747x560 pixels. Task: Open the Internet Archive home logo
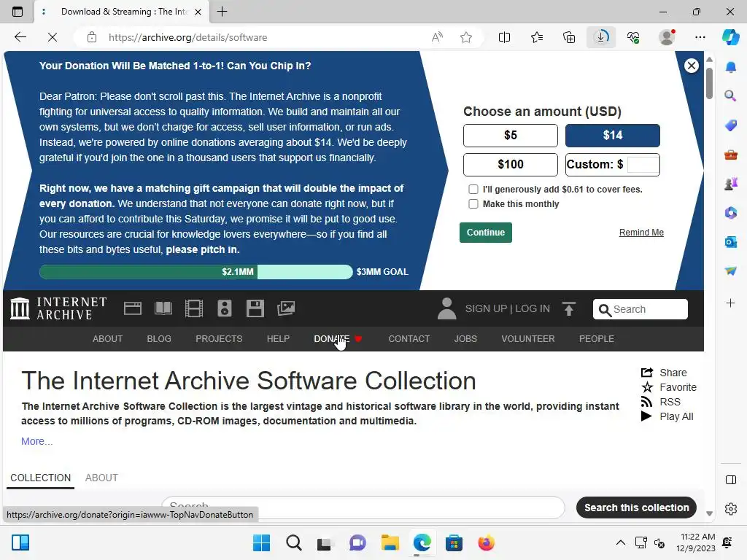point(58,308)
